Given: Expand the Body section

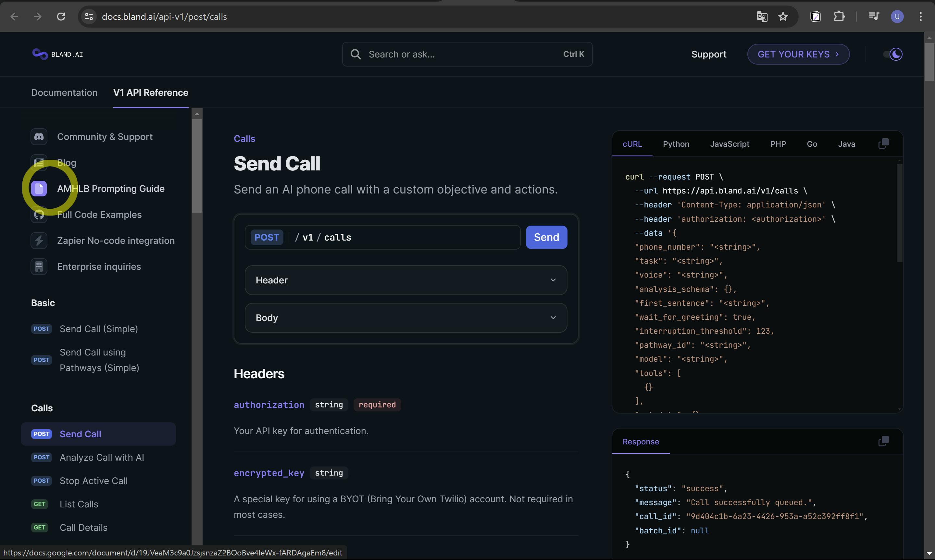Looking at the screenshot, I should pyautogui.click(x=405, y=318).
